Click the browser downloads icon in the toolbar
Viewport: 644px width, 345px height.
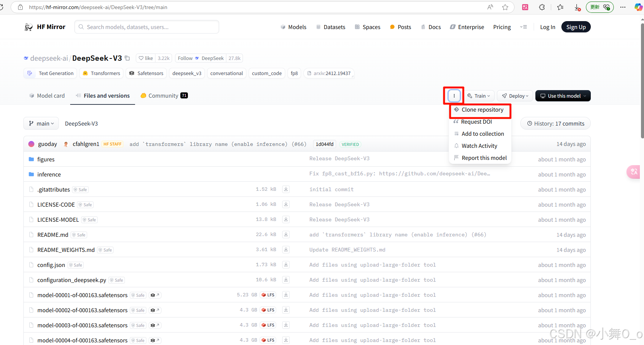click(x=576, y=7)
